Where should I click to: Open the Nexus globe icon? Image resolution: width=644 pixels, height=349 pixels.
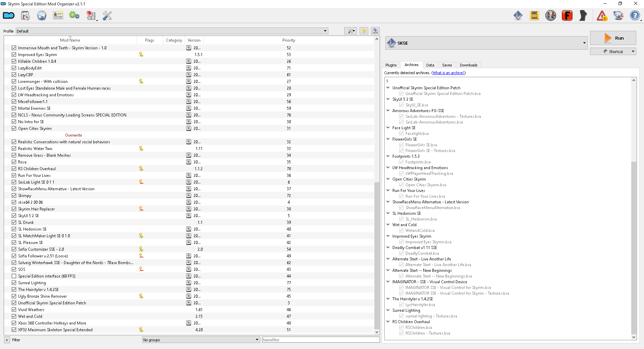click(x=42, y=15)
